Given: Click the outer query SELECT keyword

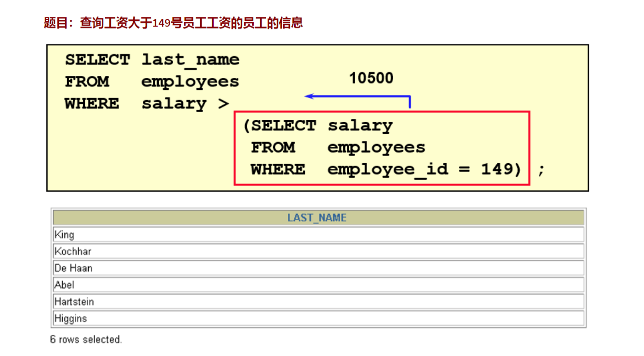Looking at the screenshot, I should tap(97, 60).
